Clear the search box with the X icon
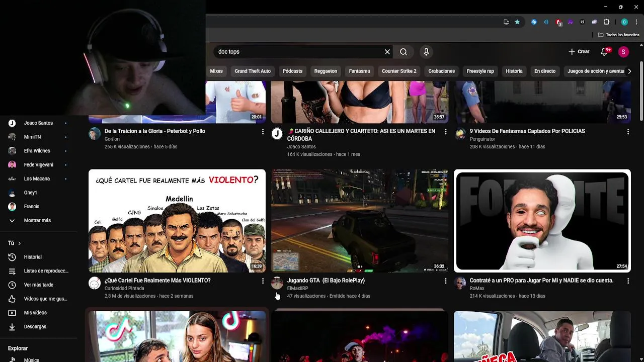The image size is (644, 362). (x=387, y=52)
